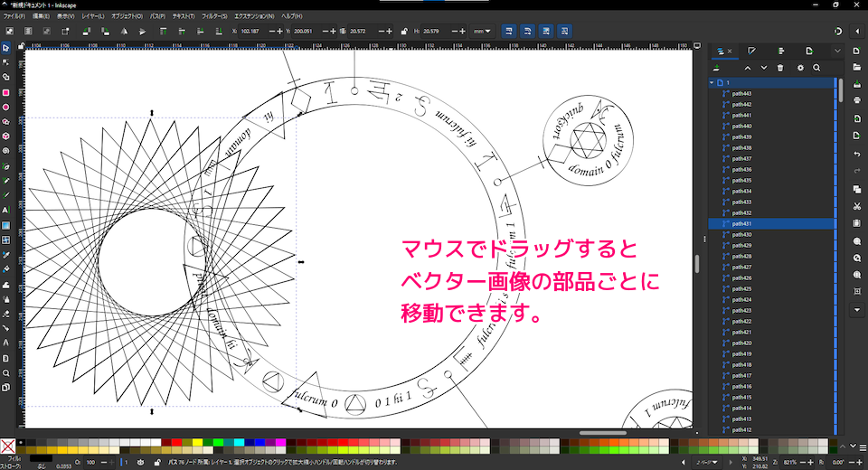The height and width of the screenshot is (470, 868).
Task: Collapse layer 1 tree expander
Action: [x=712, y=82]
